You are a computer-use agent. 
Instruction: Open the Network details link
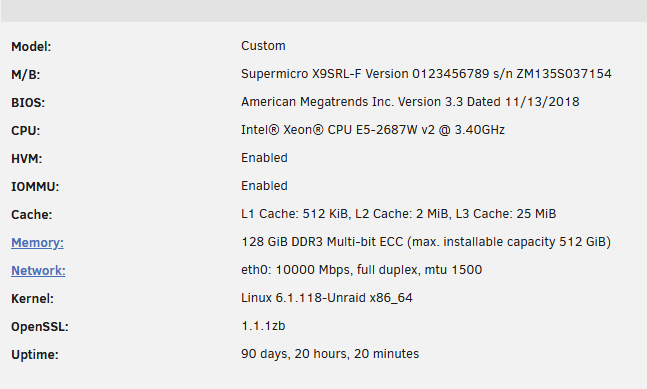(38, 271)
